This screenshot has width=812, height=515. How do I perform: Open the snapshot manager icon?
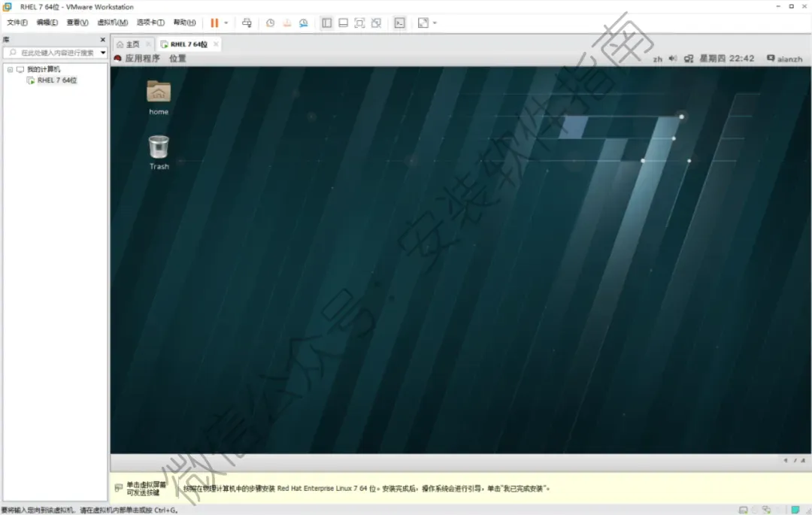coord(304,23)
